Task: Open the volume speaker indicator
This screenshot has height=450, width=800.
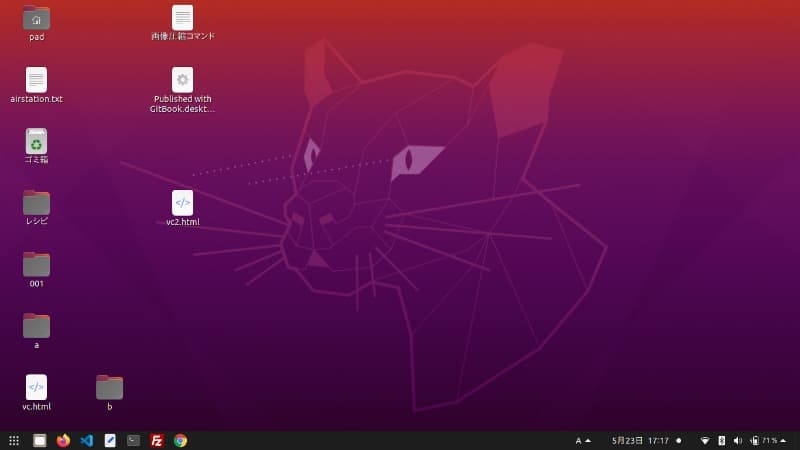Action: click(738, 440)
